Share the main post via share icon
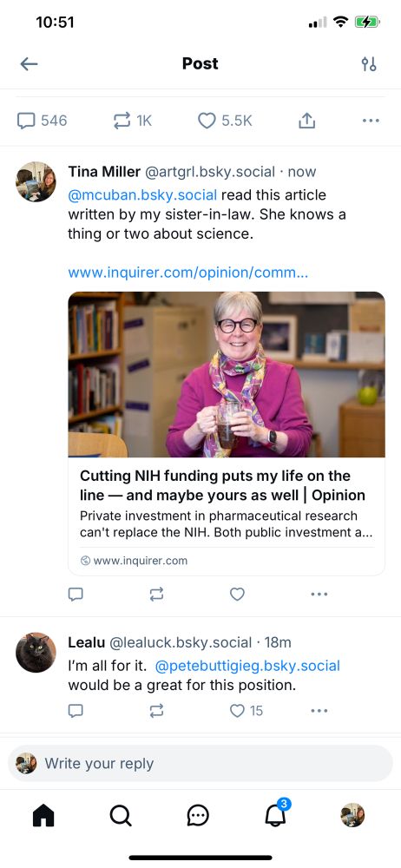The height and width of the screenshot is (868, 401). click(x=307, y=121)
